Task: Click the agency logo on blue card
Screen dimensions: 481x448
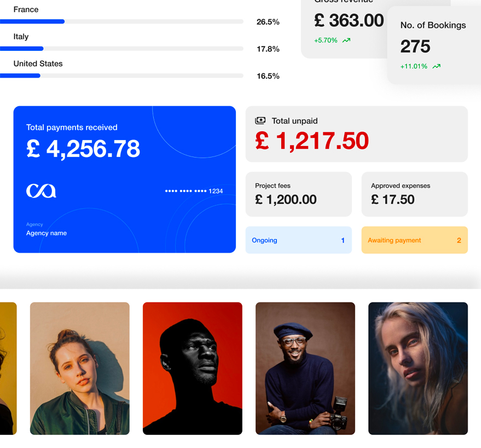Action: point(41,191)
